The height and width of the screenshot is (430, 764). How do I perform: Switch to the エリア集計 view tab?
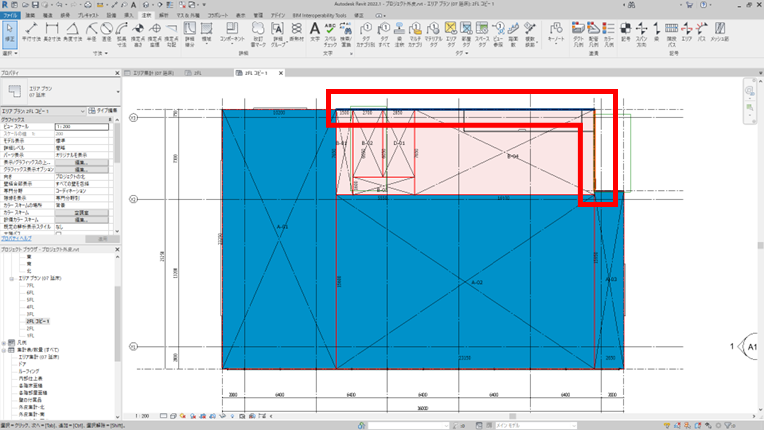[153, 73]
